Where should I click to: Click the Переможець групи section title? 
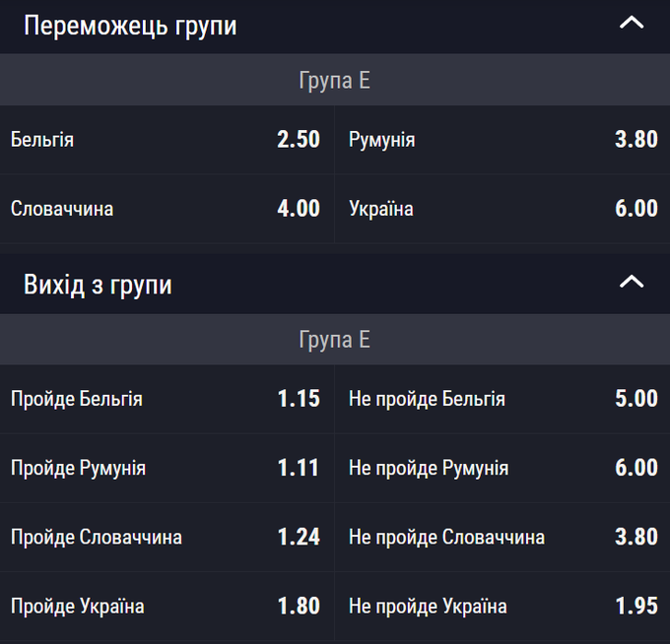click(130, 26)
